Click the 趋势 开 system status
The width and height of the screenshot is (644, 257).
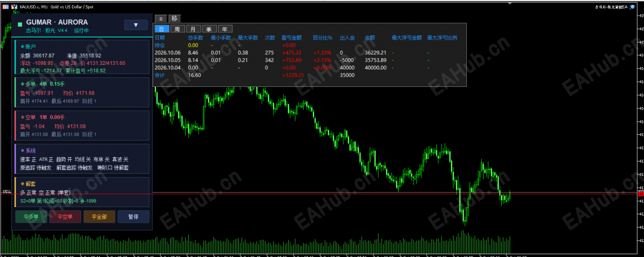point(64,159)
